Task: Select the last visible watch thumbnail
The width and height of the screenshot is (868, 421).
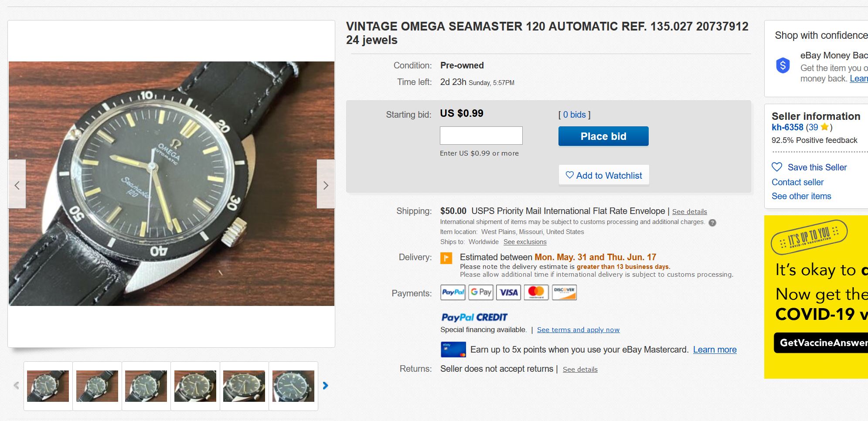Action: tap(293, 386)
